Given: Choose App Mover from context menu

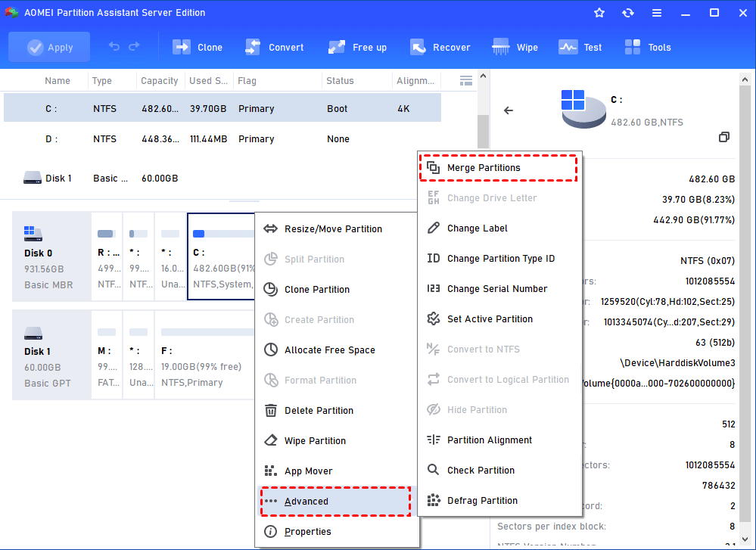Looking at the screenshot, I should click(336, 471).
